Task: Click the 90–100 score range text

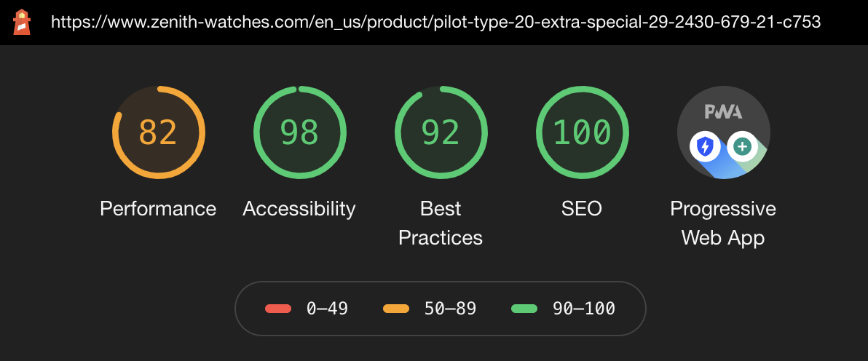Action: tap(584, 309)
